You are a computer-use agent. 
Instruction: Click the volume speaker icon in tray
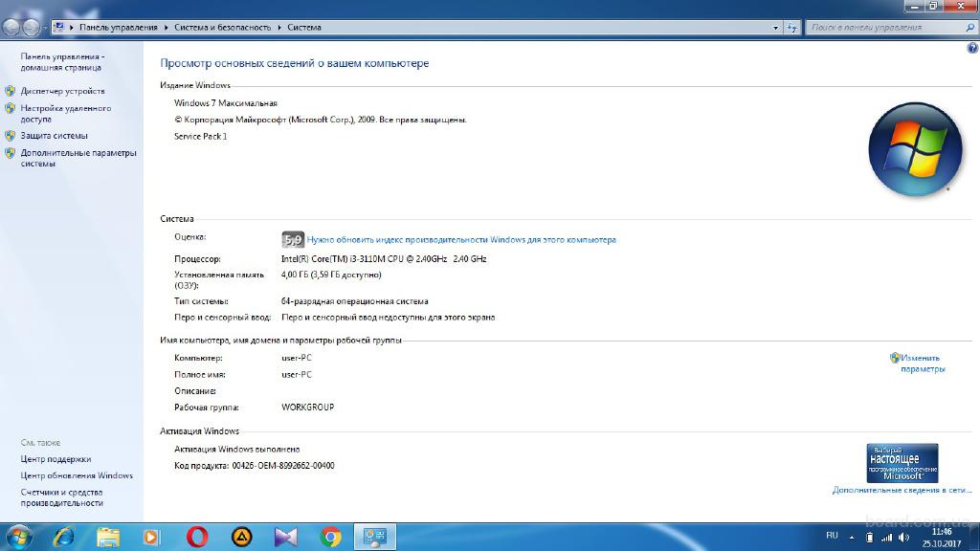pos(903,537)
